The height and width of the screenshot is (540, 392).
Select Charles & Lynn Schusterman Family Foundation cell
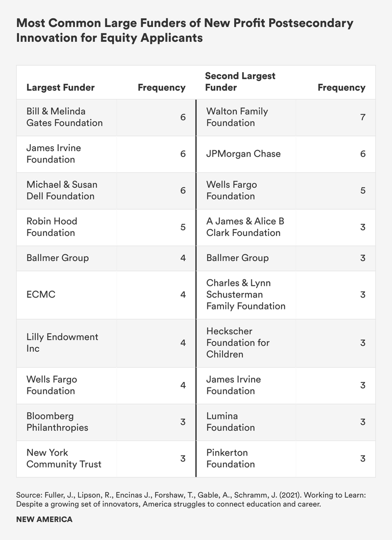tap(245, 295)
